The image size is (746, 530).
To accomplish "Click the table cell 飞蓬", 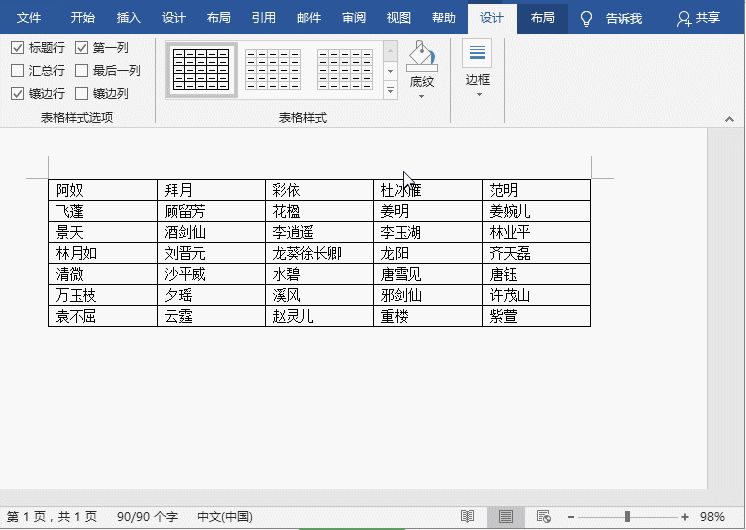I will click(x=103, y=211).
